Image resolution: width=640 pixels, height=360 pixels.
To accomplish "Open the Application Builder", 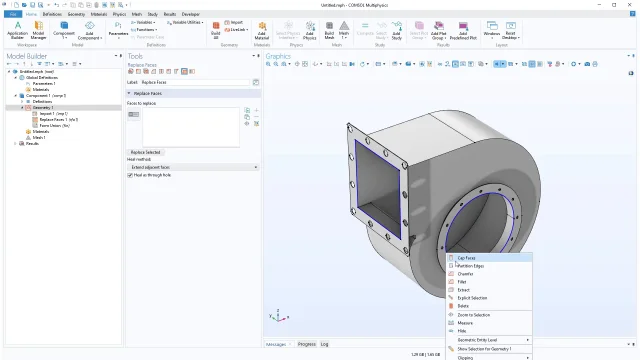I will point(18,30).
